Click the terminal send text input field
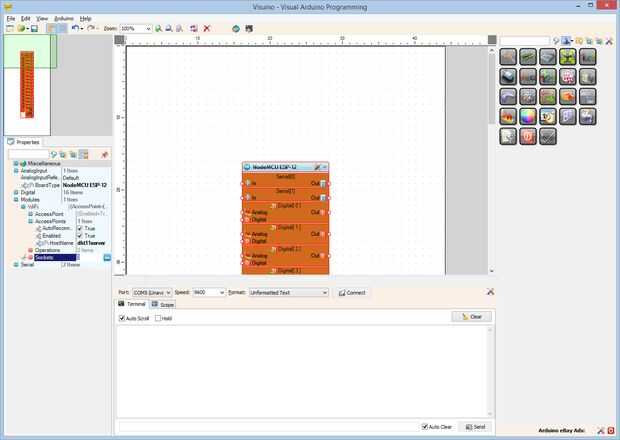 tap(267, 427)
